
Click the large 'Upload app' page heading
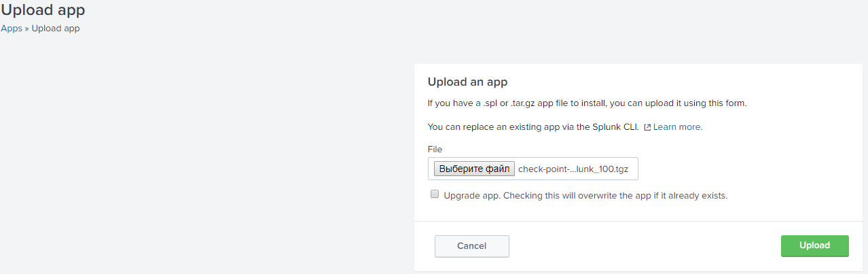pos(43,10)
